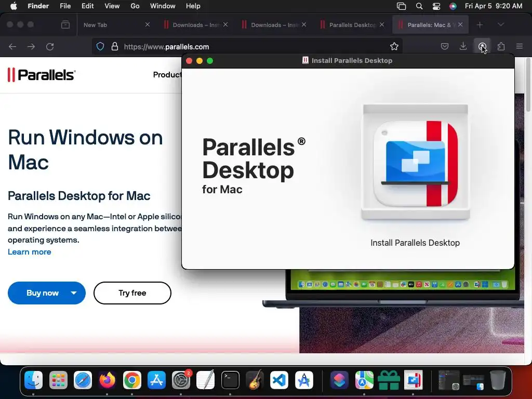Open TextEdit from the Dock
The width and height of the screenshot is (532, 399).
tap(206, 380)
